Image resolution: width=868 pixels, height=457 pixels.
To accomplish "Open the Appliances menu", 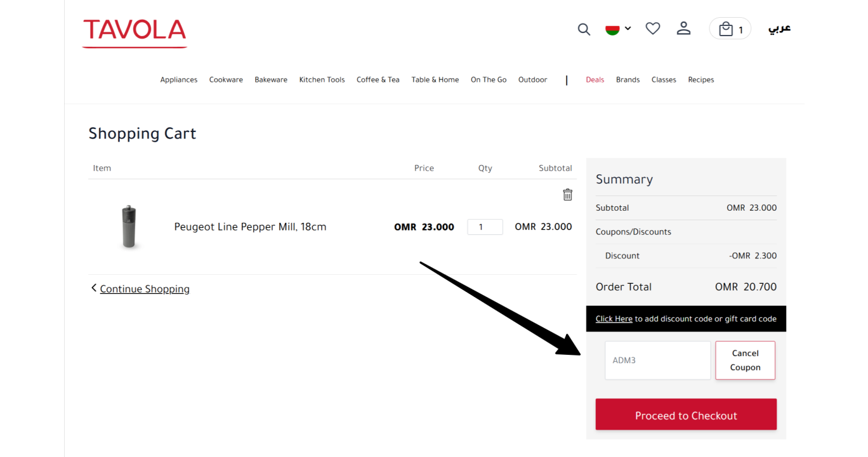I will point(179,80).
